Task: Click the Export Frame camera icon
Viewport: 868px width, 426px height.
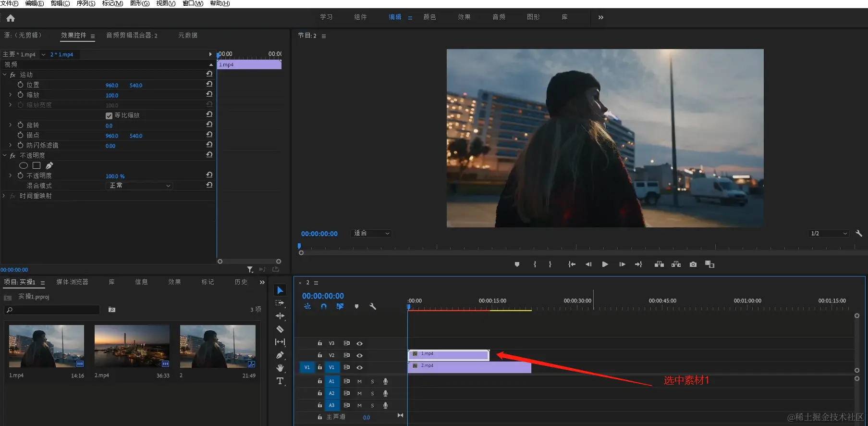Action: click(693, 264)
